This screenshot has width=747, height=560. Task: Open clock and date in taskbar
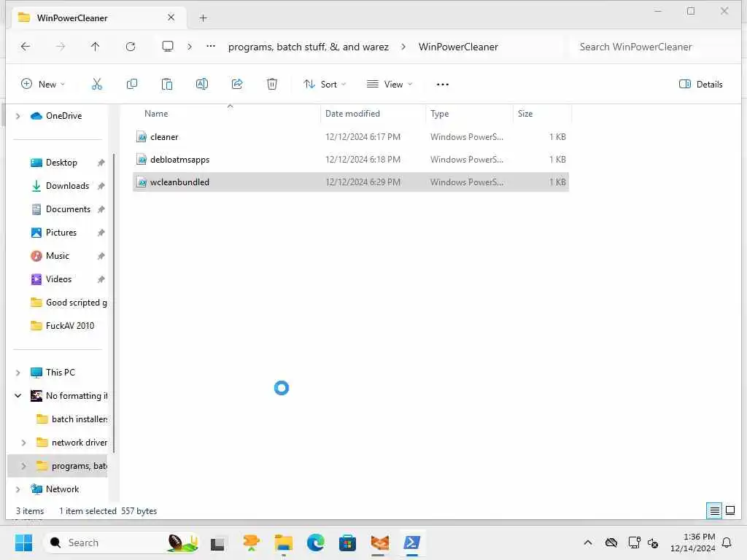coord(693,542)
